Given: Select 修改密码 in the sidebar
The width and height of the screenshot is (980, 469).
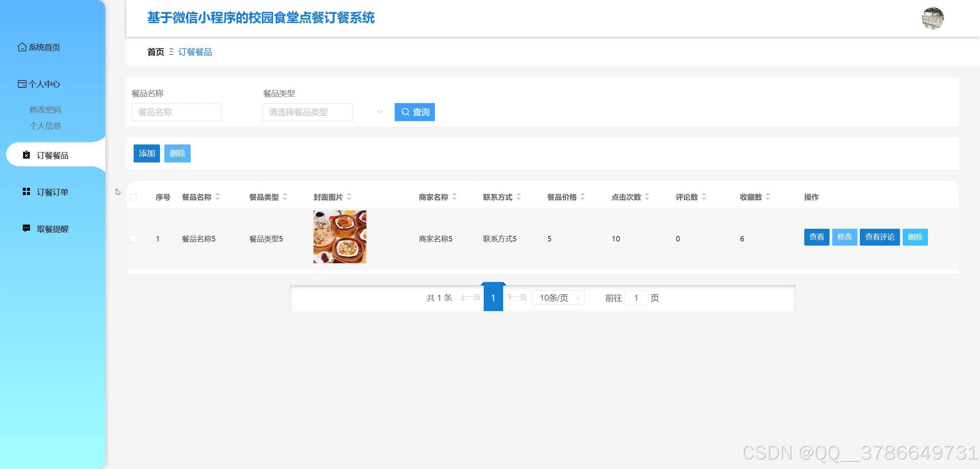Looking at the screenshot, I should click(46, 109).
